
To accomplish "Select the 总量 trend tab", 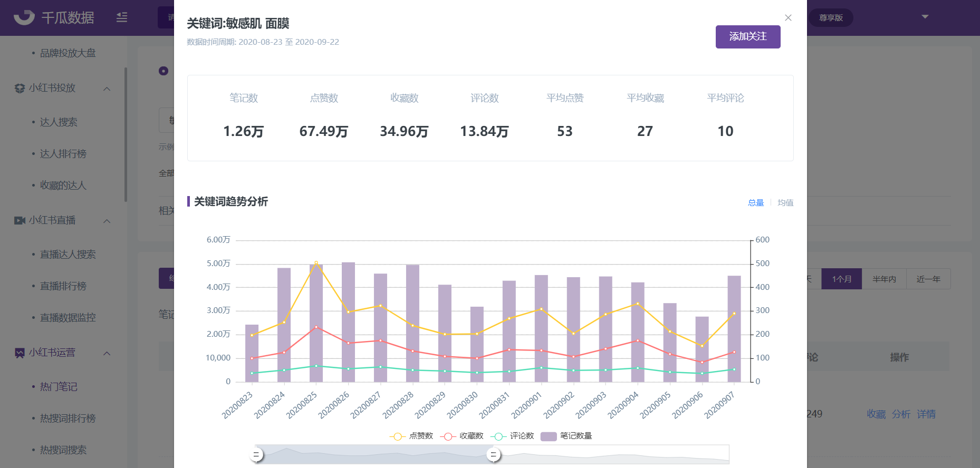I will click(756, 202).
